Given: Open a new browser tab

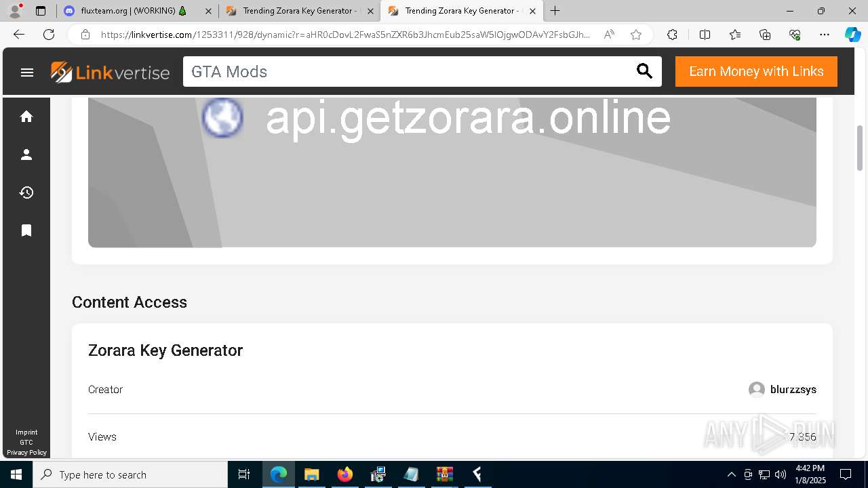Looking at the screenshot, I should 555,11.
